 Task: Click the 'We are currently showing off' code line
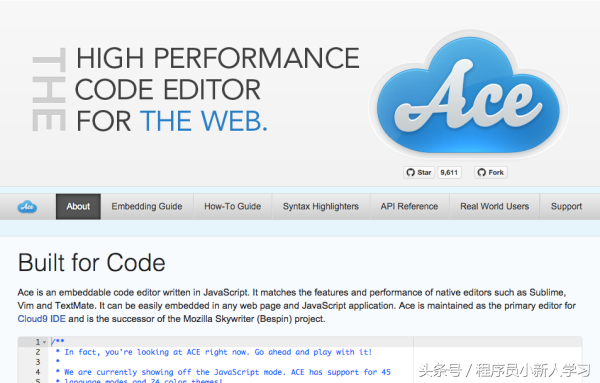point(223,372)
